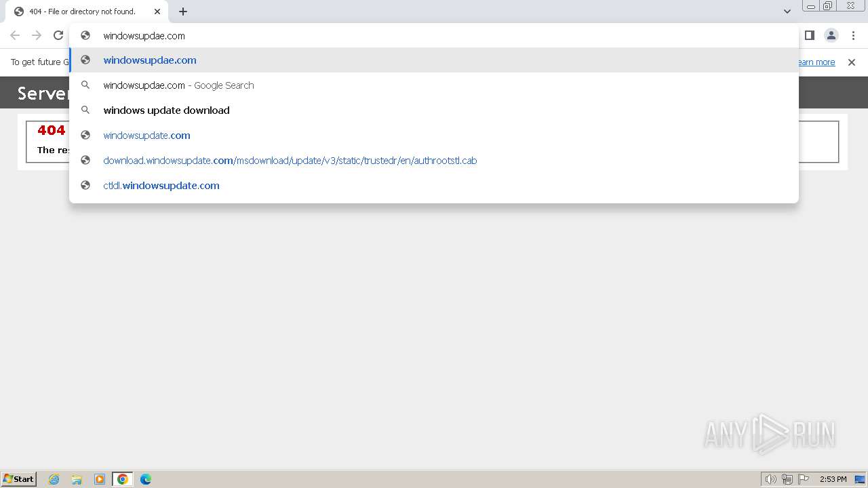Open File Explorer from the taskbar
The image size is (868, 488).
[x=77, y=479]
